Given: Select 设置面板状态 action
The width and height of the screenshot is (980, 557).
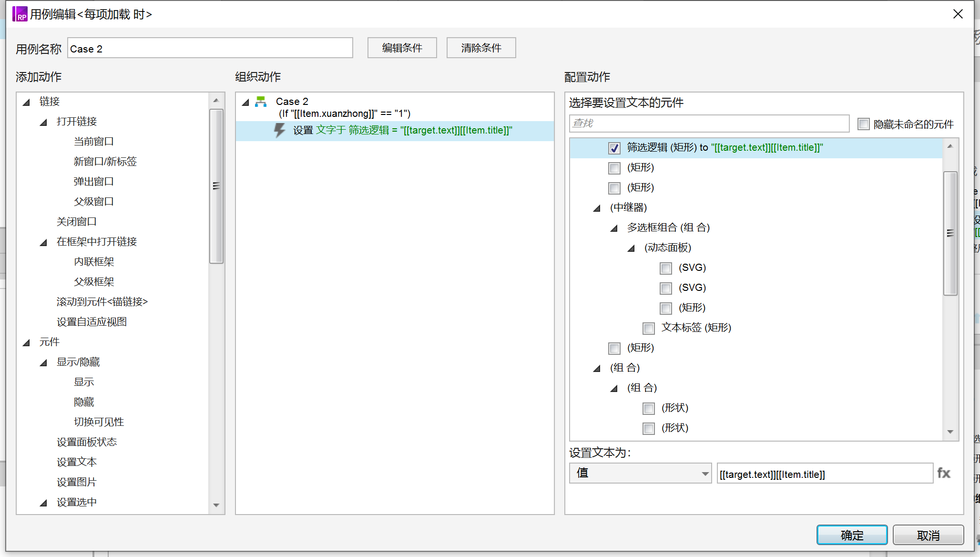Looking at the screenshot, I should tap(86, 442).
